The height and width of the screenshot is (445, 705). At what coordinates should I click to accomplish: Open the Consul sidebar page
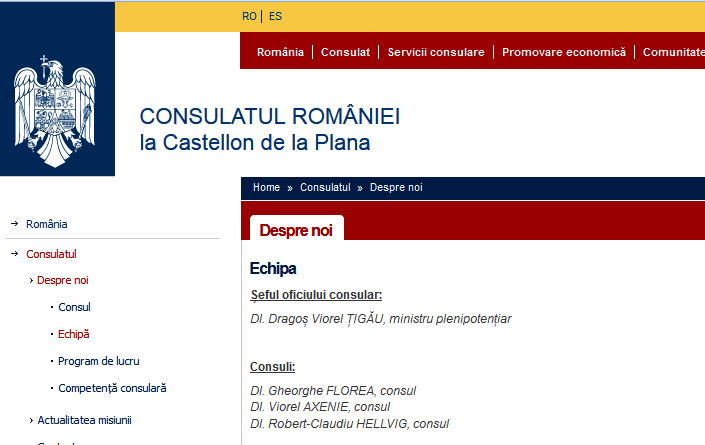coord(74,307)
